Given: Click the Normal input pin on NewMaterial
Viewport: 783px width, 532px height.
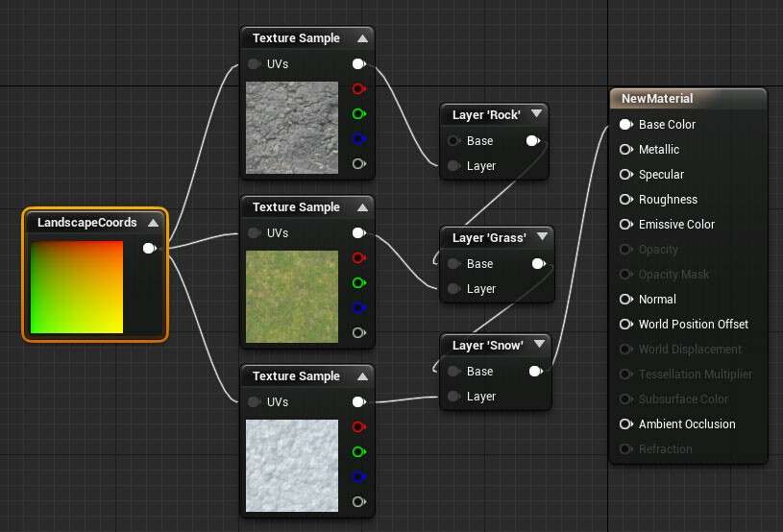Looking at the screenshot, I should pos(625,300).
